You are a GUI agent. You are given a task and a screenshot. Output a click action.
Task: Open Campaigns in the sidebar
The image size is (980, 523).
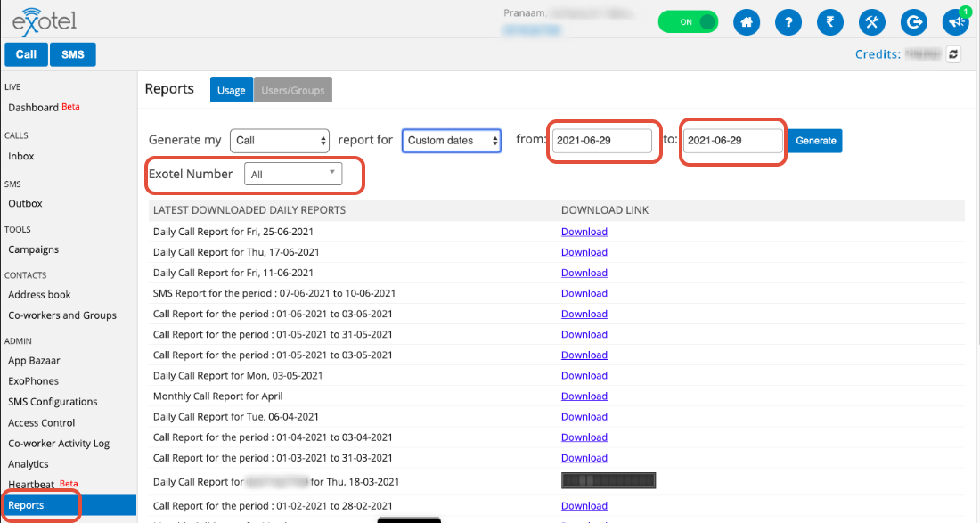click(33, 249)
